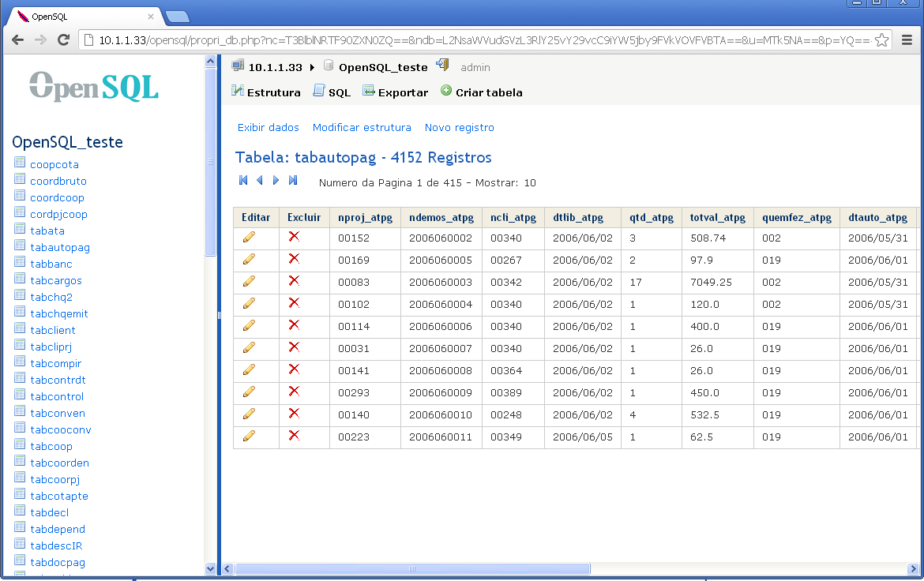Select the tabcontrol table link
This screenshot has width=924, height=581.
tap(57, 396)
